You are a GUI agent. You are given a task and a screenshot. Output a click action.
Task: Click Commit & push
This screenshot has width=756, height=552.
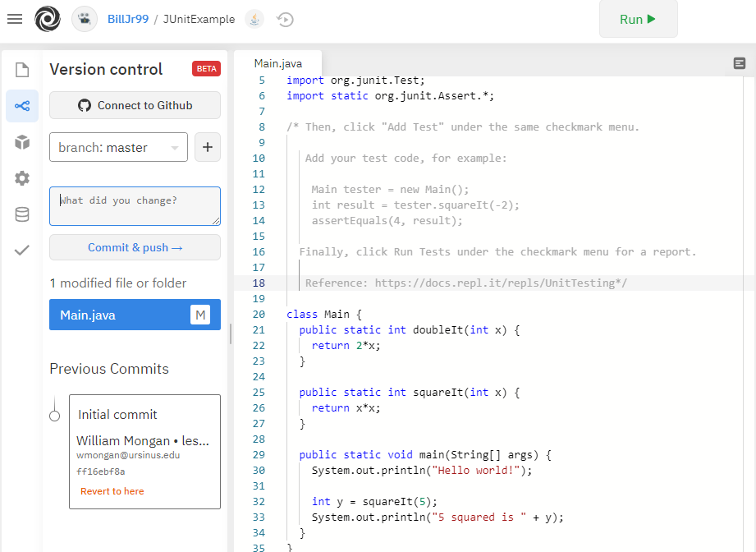point(135,247)
